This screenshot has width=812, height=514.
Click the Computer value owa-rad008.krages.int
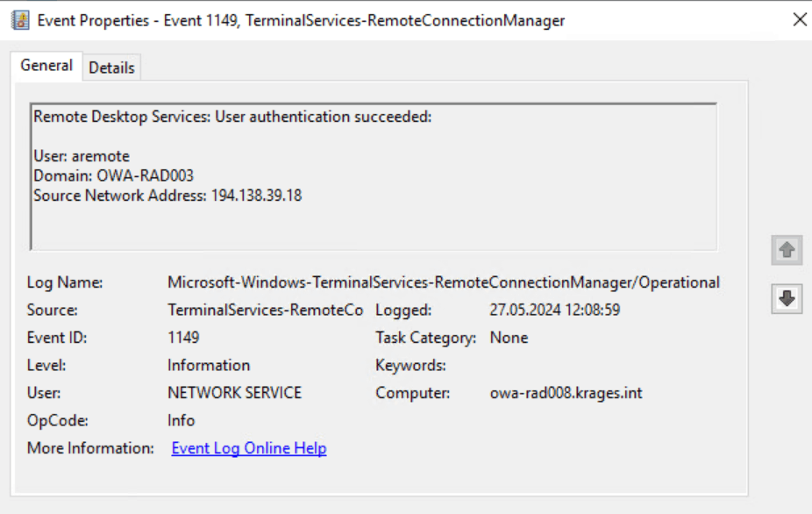[566, 393]
